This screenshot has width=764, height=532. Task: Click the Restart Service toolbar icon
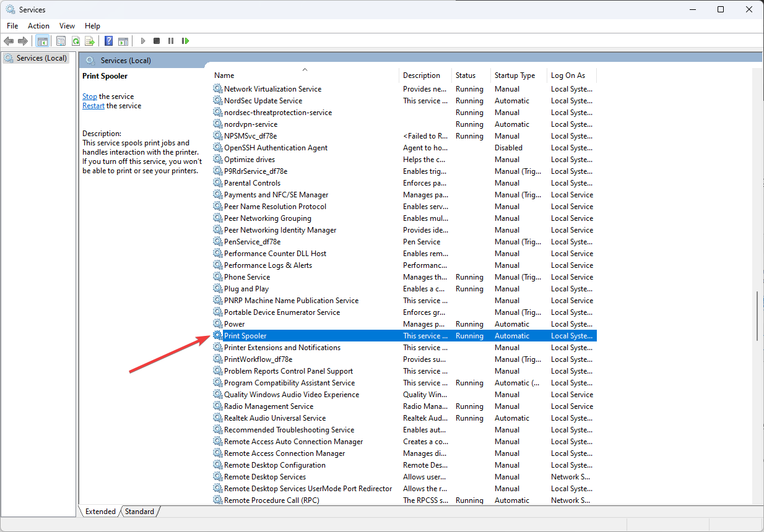coord(185,41)
